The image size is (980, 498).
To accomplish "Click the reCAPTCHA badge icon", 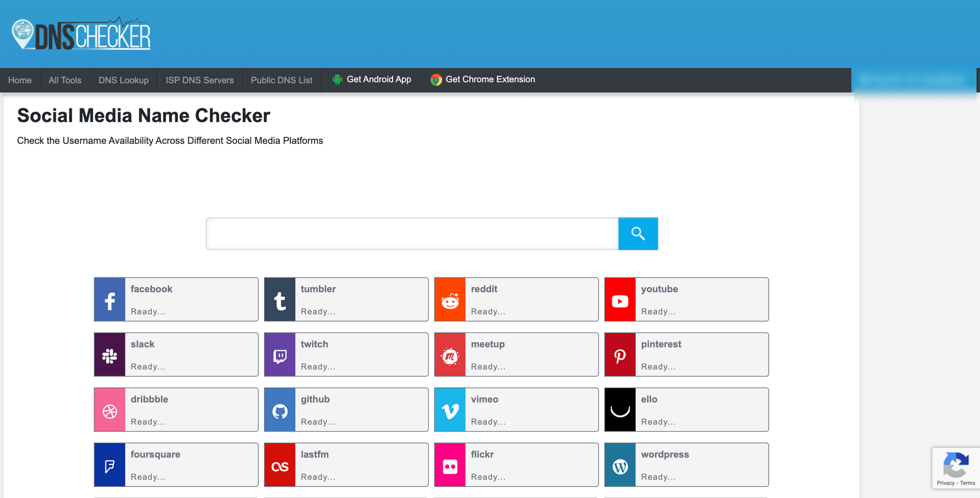I will pos(956,464).
